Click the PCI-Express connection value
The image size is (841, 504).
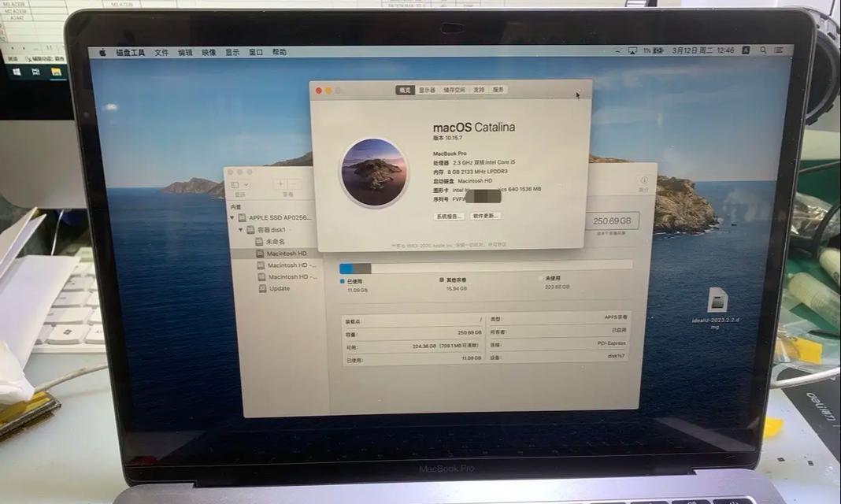click(x=611, y=343)
